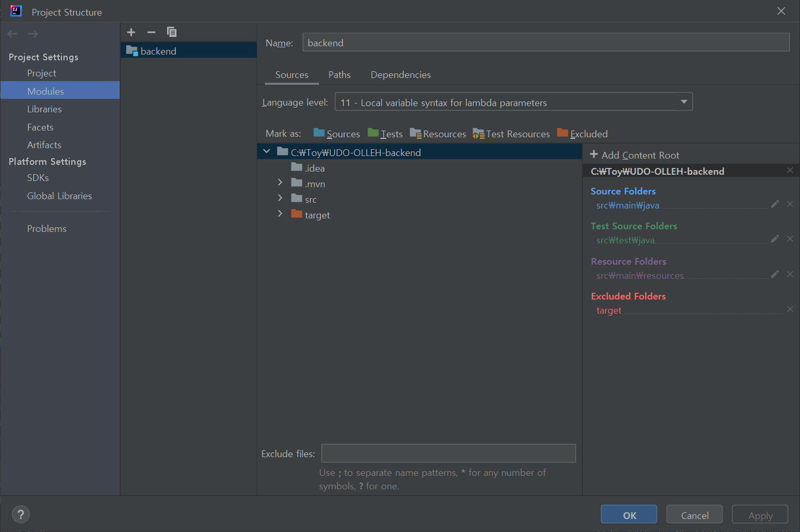800x532 pixels.
Task: Mark folder as Tests using green folder icon
Action: [373, 133]
